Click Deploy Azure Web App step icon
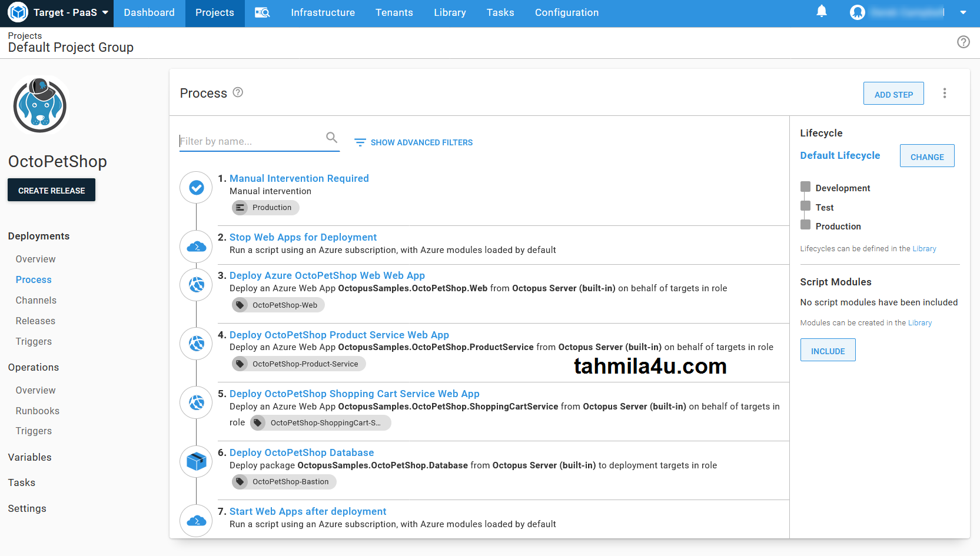 [x=196, y=285]
